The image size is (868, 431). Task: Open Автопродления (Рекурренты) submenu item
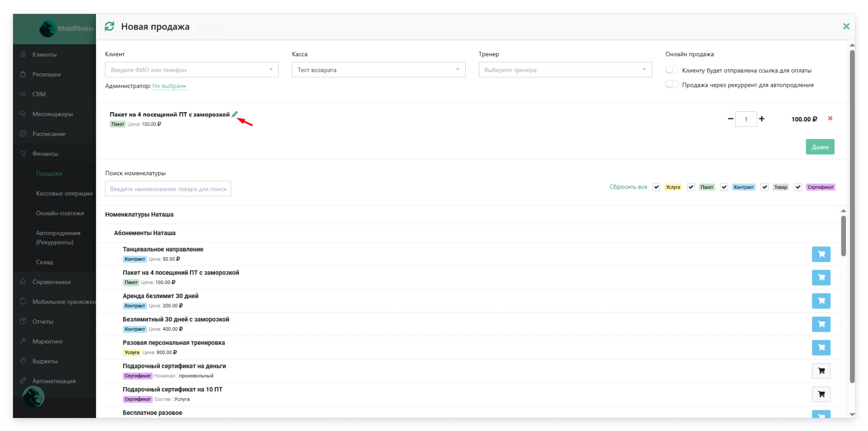[58, 238]
